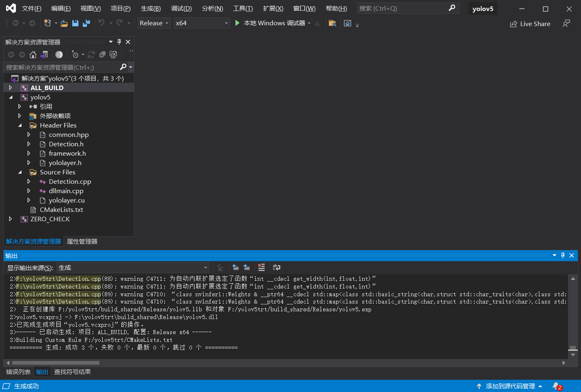This screenshot has width=581, height=392.
Task: Open Solution Explorer window options dropdown
Action: click(111, 42)
